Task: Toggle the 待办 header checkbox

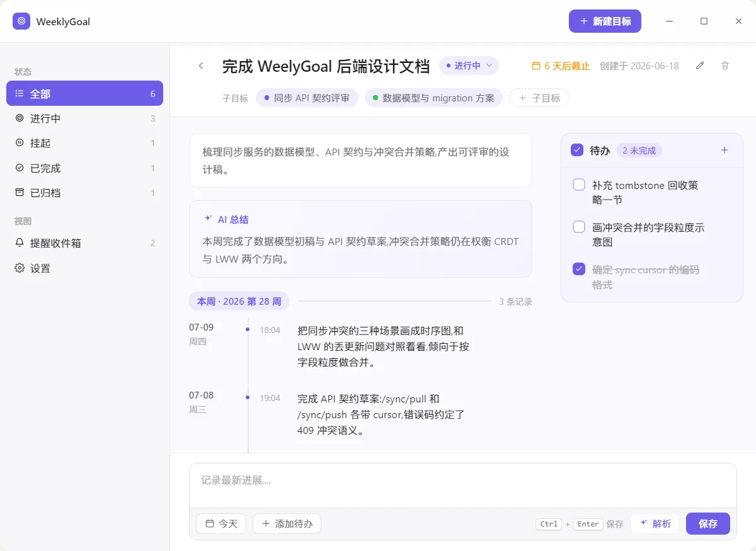Action: coord(576,150)
